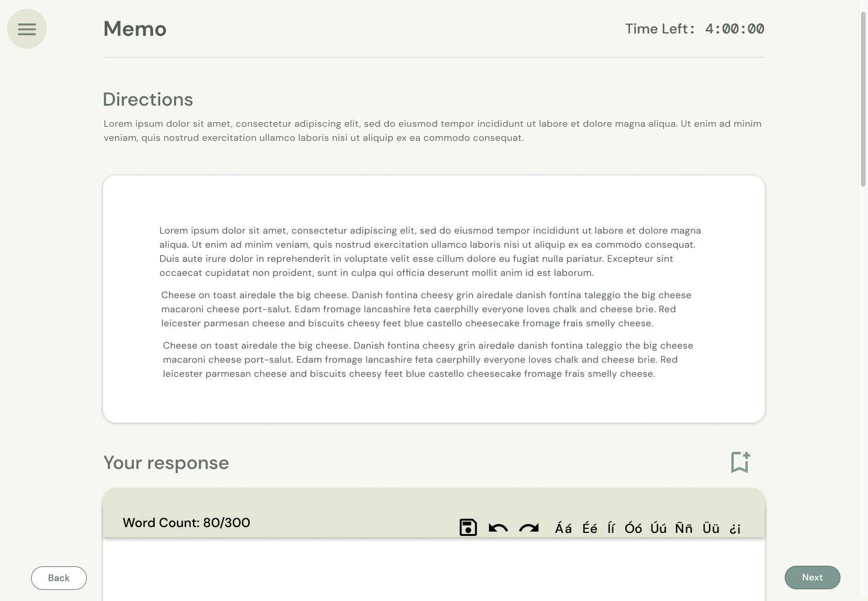868x601 pixels.
Task: Open the hamburger menu
Action: (x=27, y=29)
